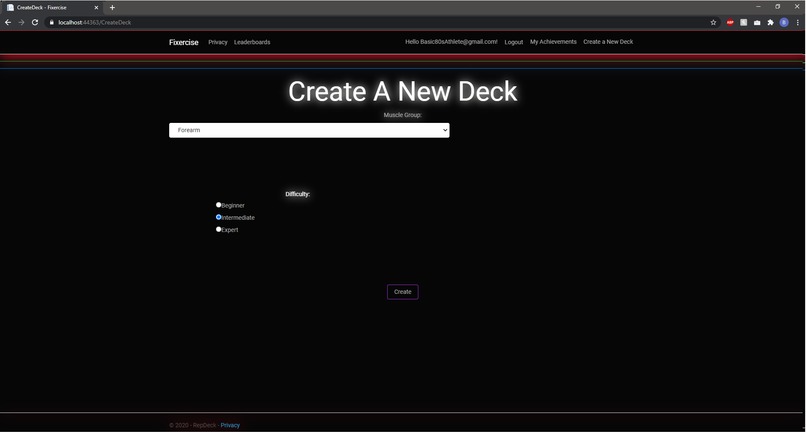Click the camera-like extension icon

(x=757, y=22)
